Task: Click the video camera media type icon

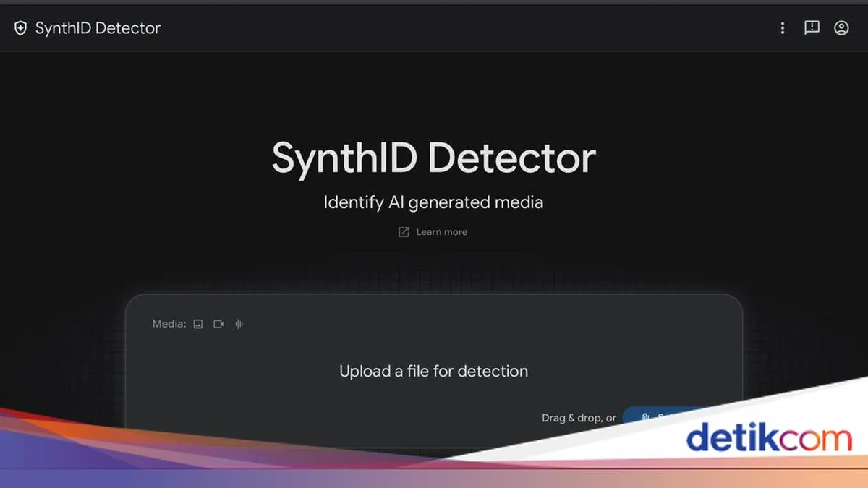Action: [218, 324]
